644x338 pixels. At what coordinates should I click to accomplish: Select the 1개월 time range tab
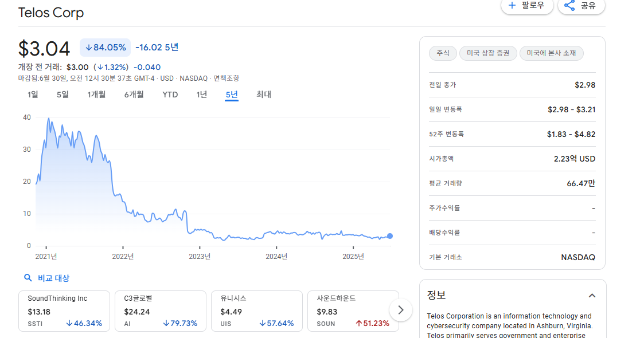coord(96,95)
